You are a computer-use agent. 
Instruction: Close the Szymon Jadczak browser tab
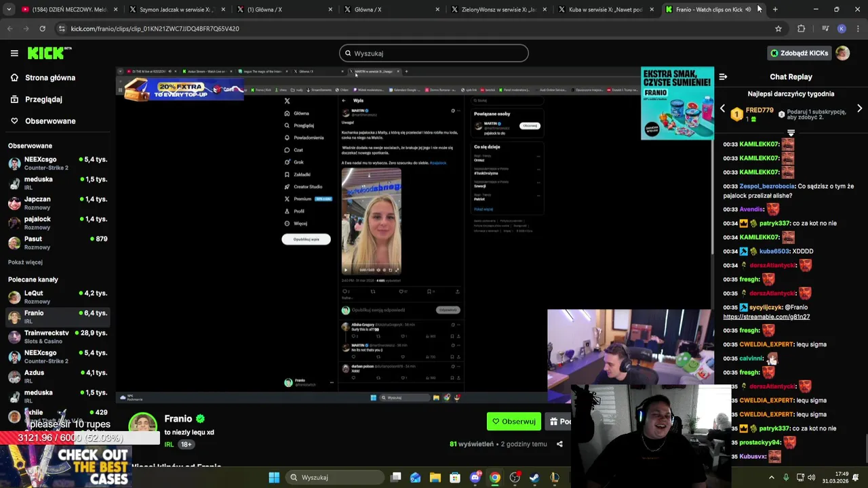click(223, 9)
